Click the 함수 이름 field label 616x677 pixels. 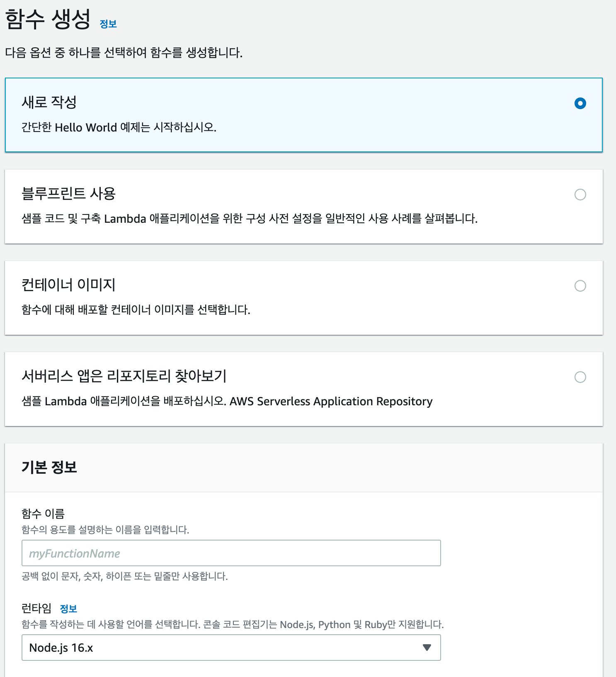pos(43,514)
